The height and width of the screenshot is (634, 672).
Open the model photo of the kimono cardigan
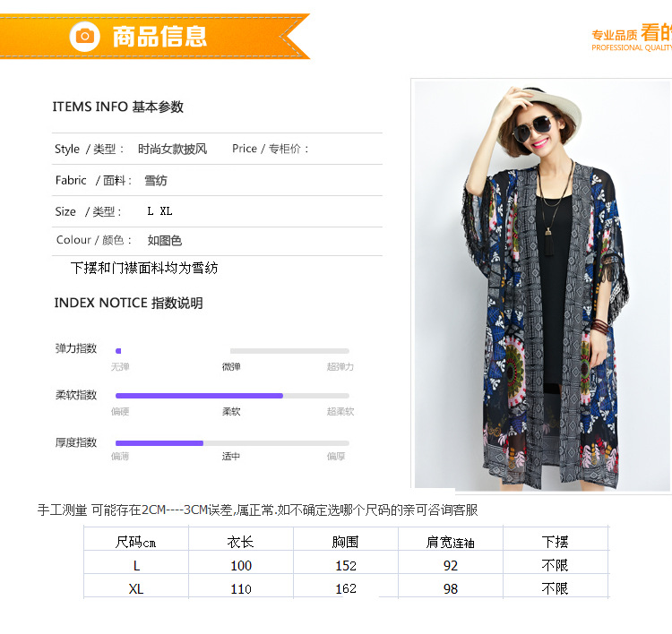click(542, 285)
